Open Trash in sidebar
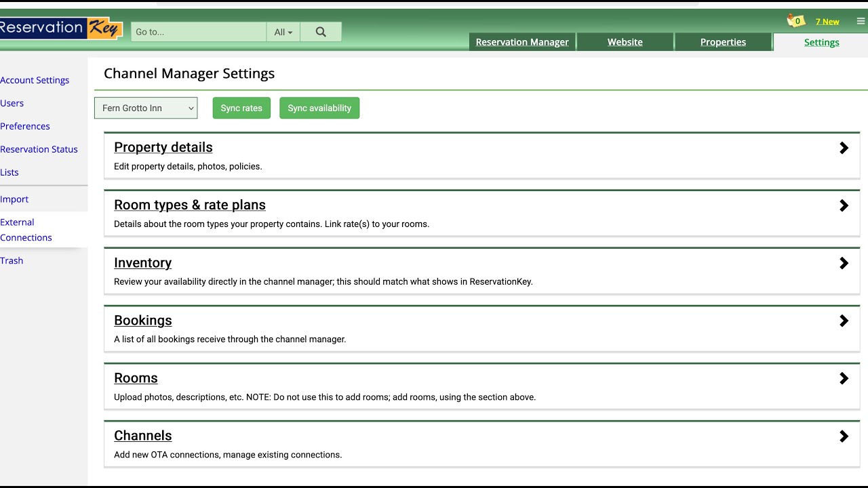 (12, 260)
